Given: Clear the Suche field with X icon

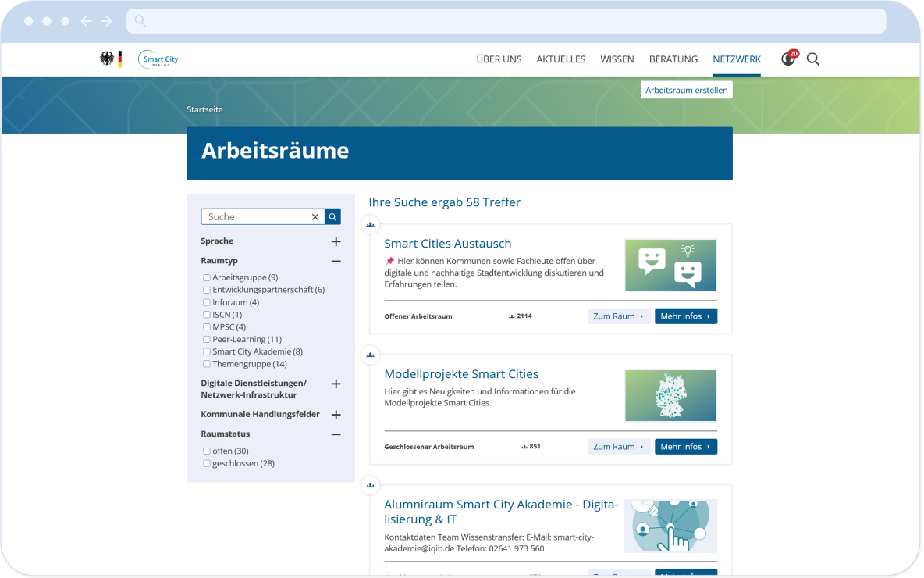Looking at the screenshot, I should point(315,217).
